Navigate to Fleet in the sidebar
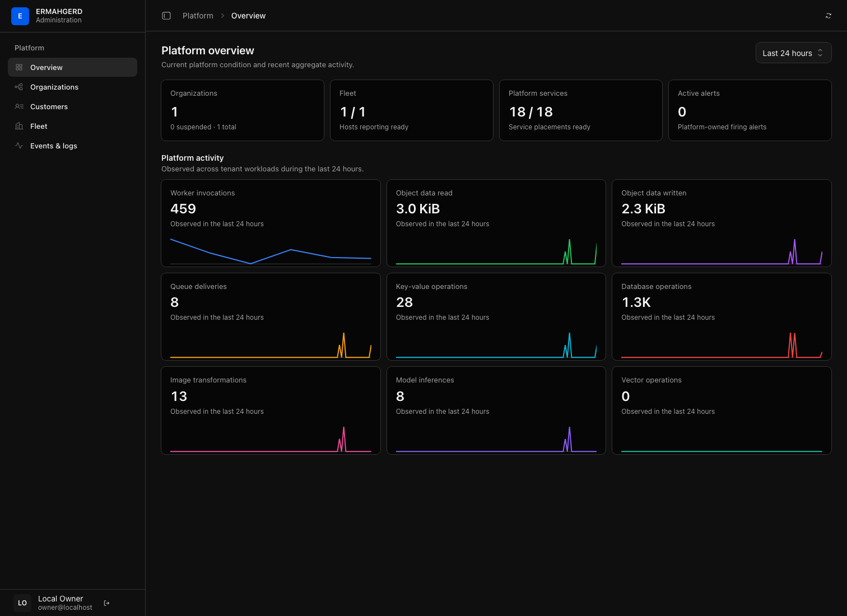Viewport: 847px width, 616px height. tap(72, 126)
